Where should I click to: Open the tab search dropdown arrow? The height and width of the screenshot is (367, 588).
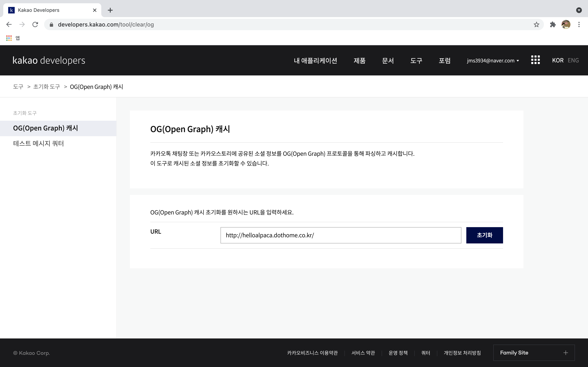pyautogui.click(x=579, y=10)
